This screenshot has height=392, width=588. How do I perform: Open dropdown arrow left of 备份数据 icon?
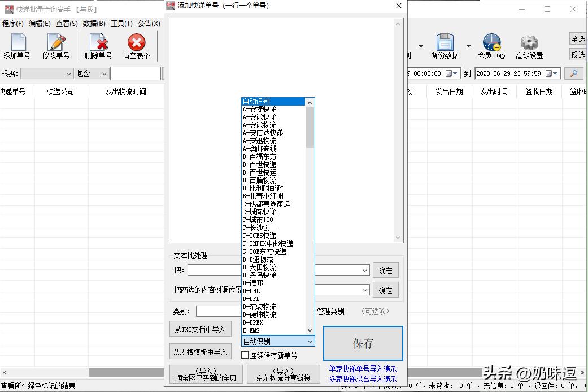coord(421,46)
